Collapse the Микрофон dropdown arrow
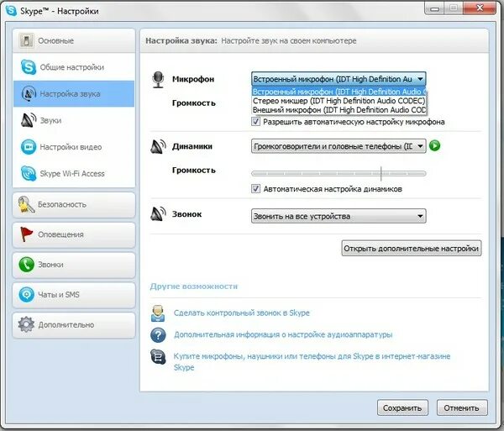Image resolution: width=504 pixels, height=431 pixels. tap(420, 79)
